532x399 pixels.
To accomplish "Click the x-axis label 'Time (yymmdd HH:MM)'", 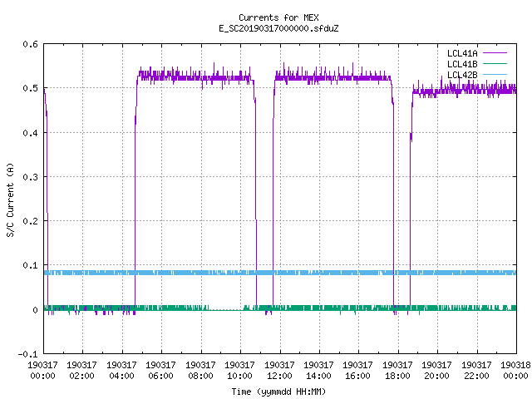I will [278, 392].
